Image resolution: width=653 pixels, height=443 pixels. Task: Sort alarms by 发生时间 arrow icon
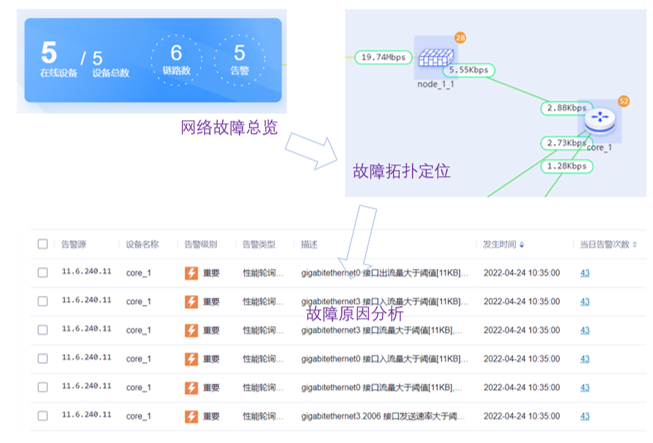coord(521,245)
